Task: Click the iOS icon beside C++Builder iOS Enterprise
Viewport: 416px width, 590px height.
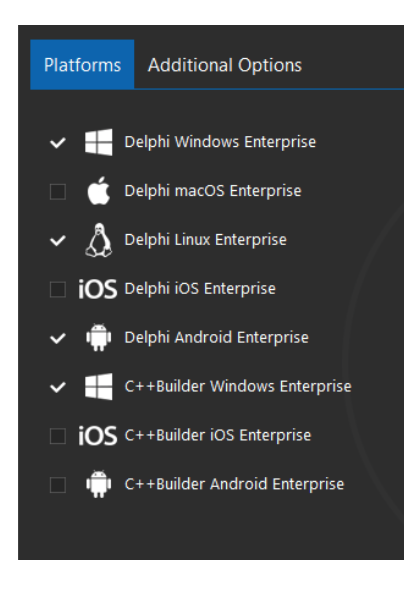Action: click(98, 436)
